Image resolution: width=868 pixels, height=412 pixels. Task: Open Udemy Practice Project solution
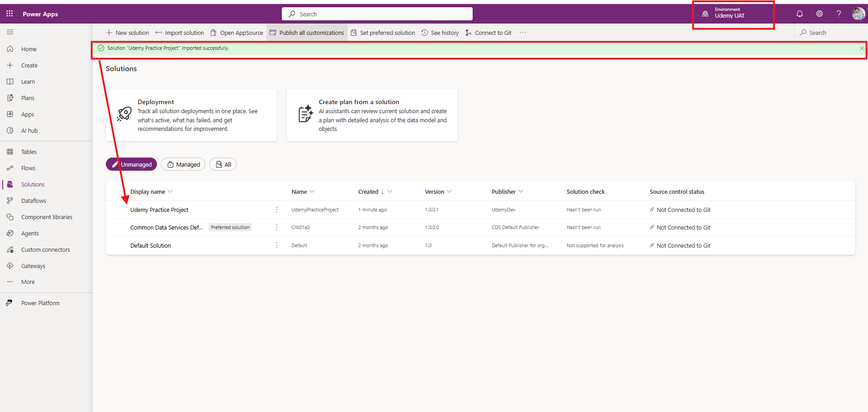[x=159, y=210]
